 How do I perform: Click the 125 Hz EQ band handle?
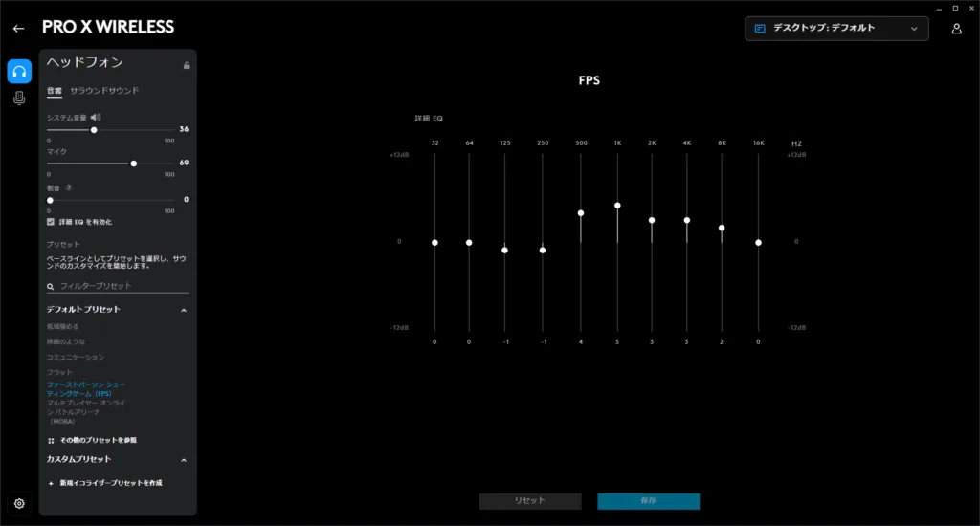coord(505,251)
